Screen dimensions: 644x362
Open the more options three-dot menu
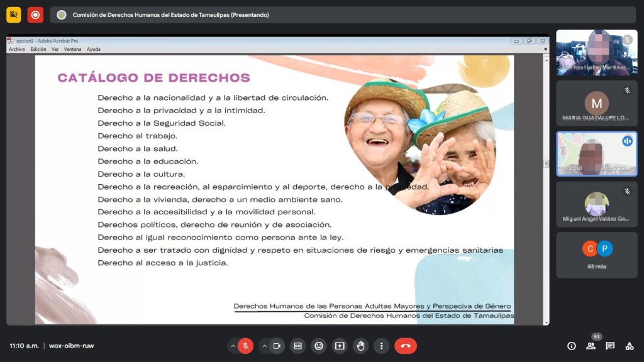[x=382, y=346]
